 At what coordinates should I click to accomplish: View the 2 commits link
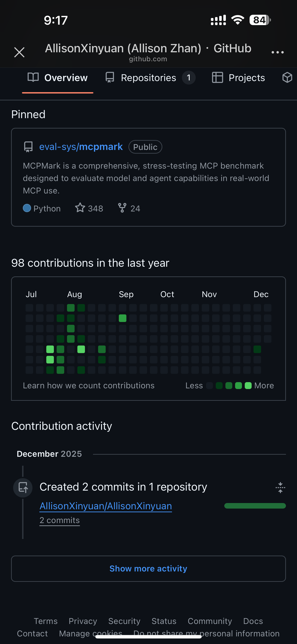59,520
